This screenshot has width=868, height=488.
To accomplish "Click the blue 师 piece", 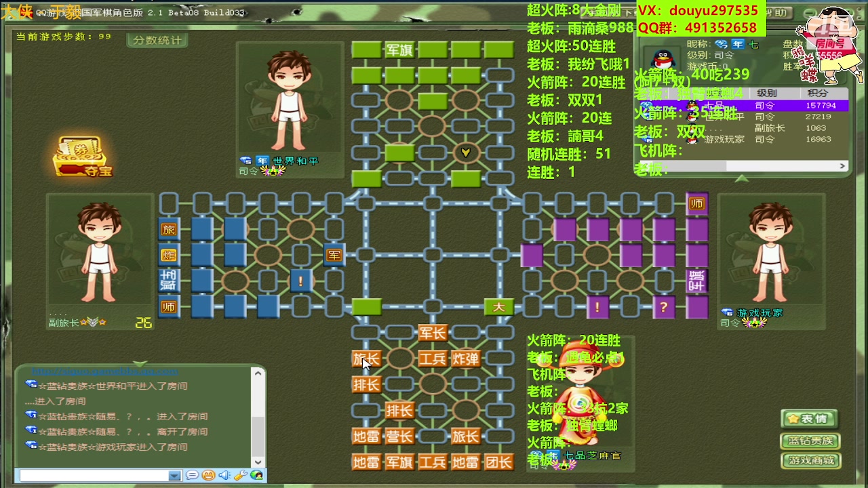I will point(169,306).
